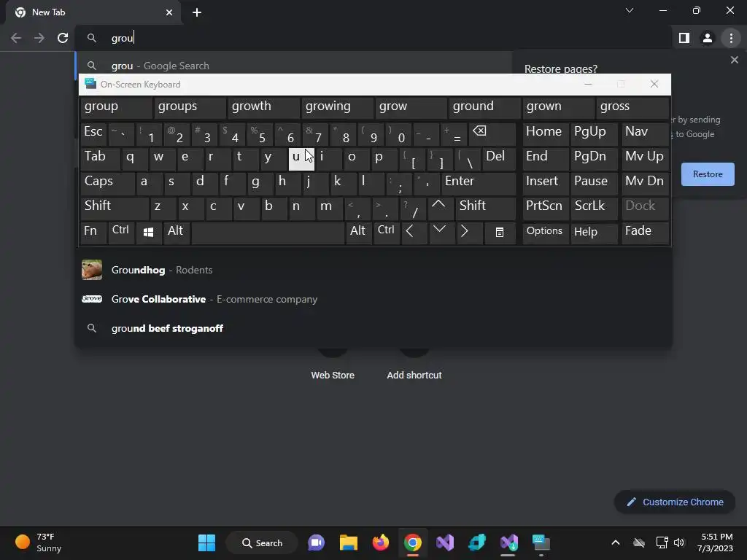Image resolution: width=747 pixels, height=560 pixels.
Task: Click the Enter key on keyboard
Action: [x=479, y=183]
